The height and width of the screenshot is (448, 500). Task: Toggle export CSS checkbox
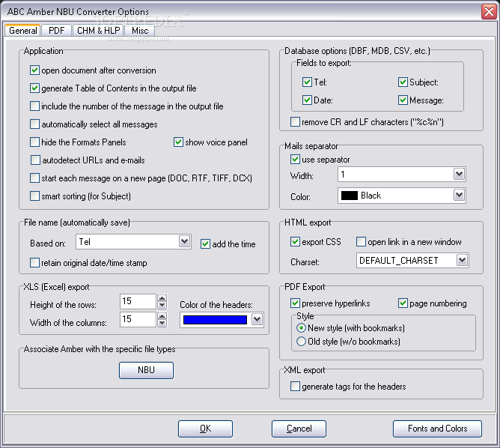[295, 241]
